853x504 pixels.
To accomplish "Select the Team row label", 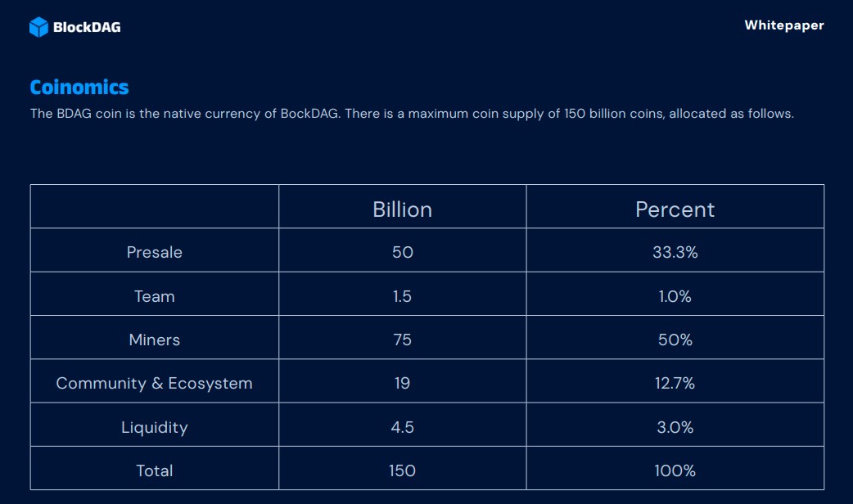I will (154, 296).
